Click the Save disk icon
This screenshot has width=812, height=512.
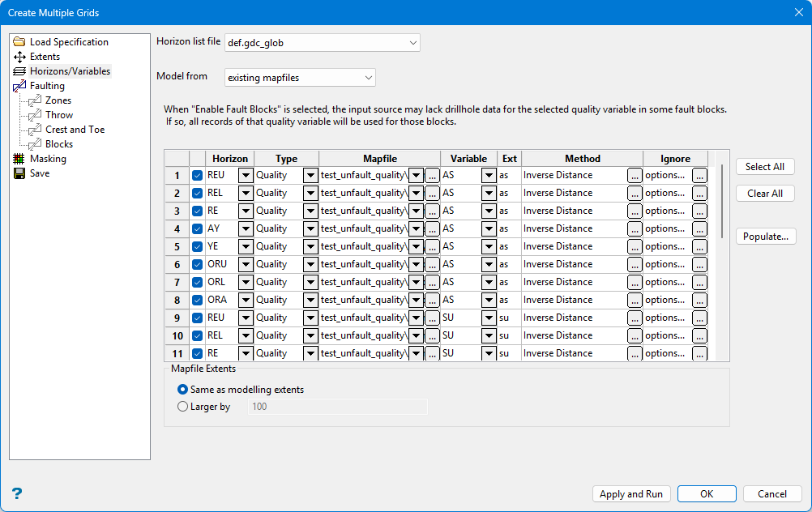tap(19, 173)
